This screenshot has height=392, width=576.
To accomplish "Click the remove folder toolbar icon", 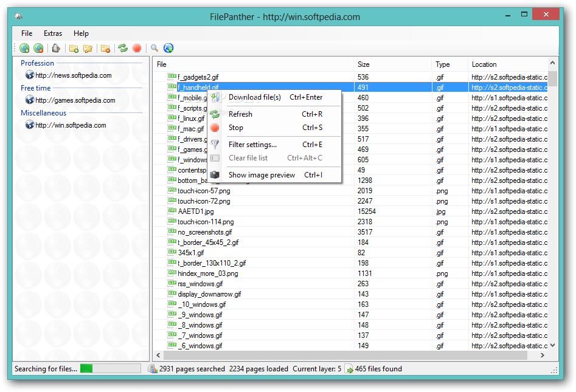I will [105, 49].
